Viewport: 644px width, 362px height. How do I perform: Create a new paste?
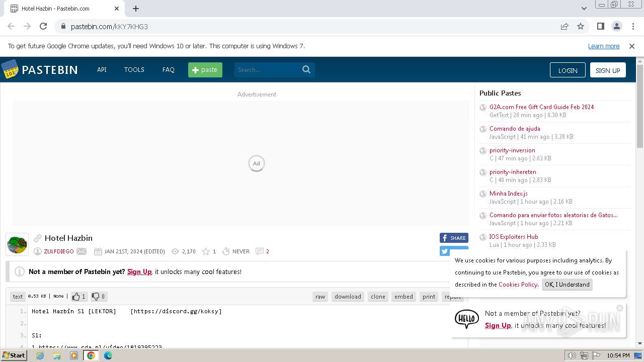point(205,70)
